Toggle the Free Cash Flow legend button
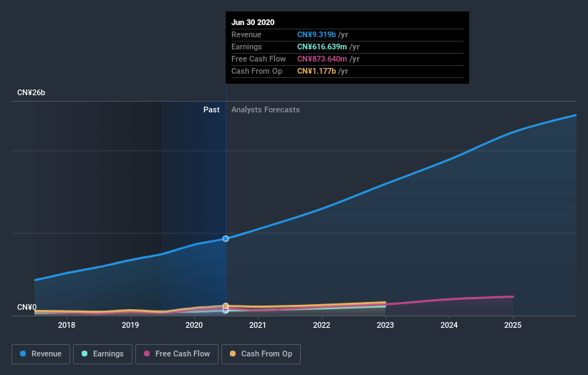 click(x=177, y=354)
